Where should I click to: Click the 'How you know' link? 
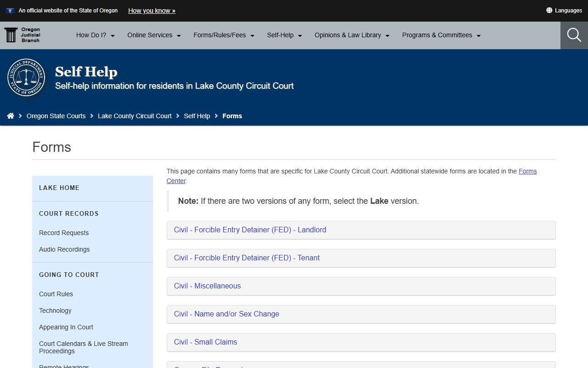152,11
